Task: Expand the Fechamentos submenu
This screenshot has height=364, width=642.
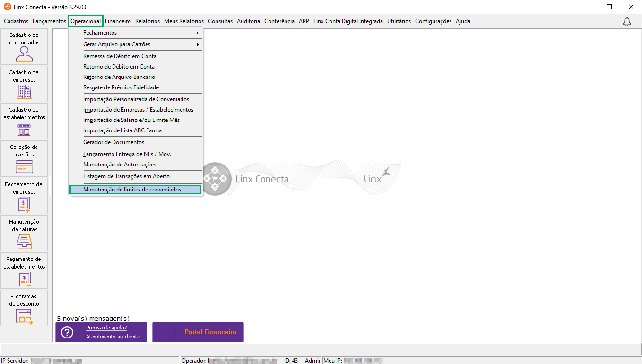Action: 136,33
